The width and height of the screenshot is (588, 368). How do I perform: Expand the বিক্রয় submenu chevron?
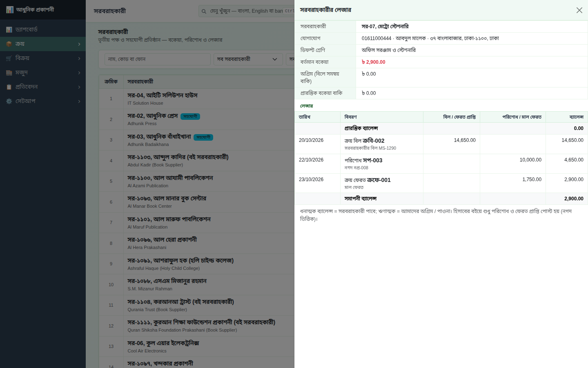click(79, 58)
